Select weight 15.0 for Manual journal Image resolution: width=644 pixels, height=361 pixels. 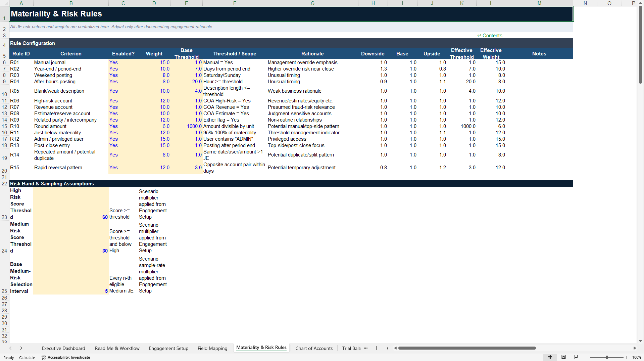coord(154,62)
